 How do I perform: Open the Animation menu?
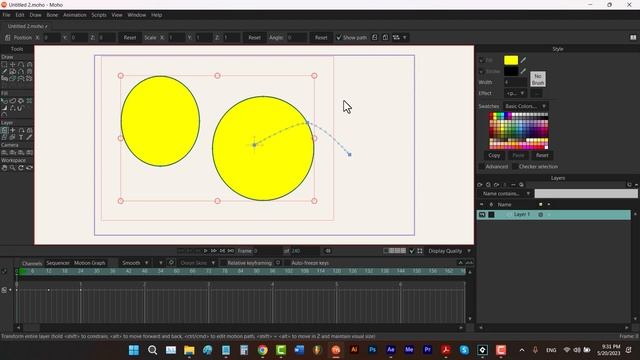coord(75,15)
